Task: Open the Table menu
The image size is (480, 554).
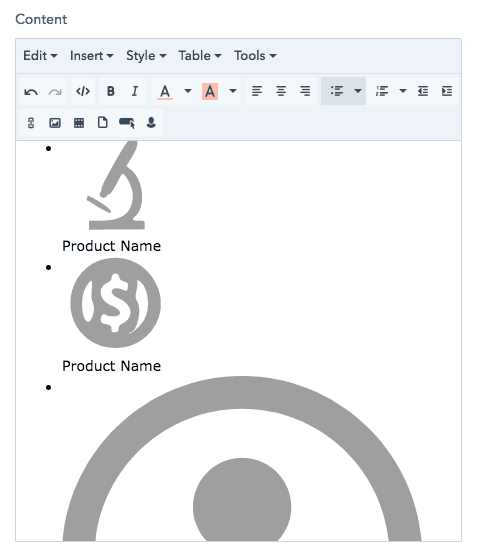Action: click(200, 56)
